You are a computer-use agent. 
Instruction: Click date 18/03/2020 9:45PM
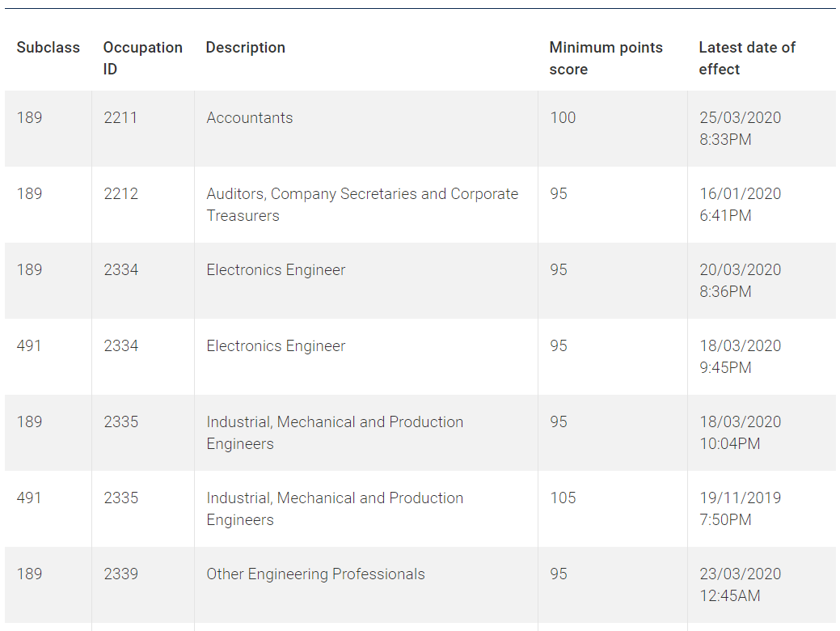(x=740, y=357)
